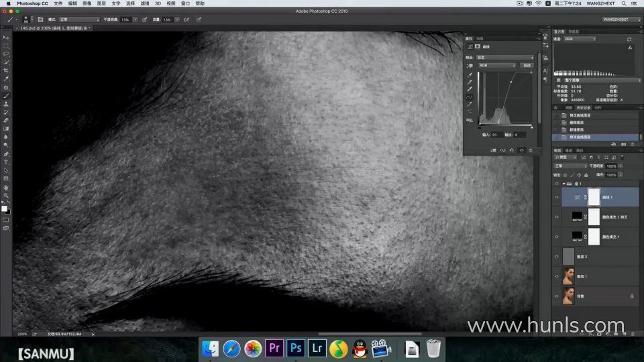
Task: Open the curves RGB channel dropdown
Action: pos(496,66)
